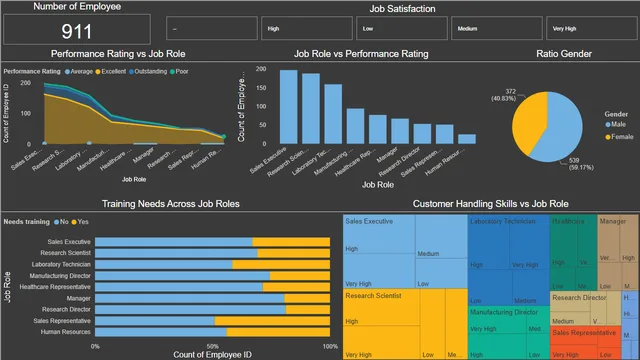
Task: Click Human Resources 'No' training bar segment
Action: [x=161, y=332]
